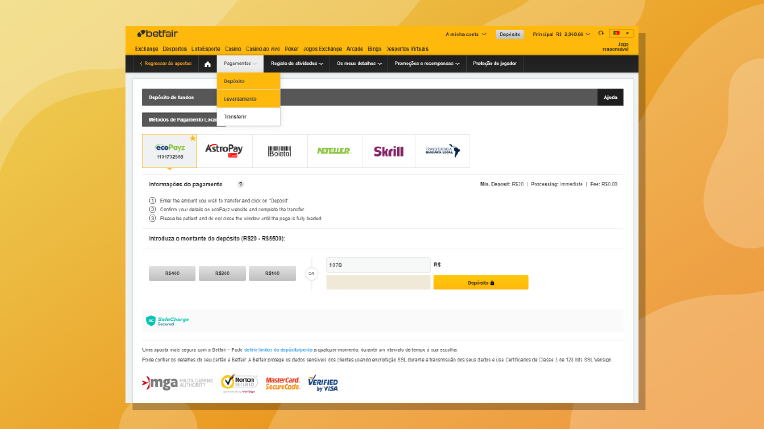Expand the Principal balance dropdown
Screen dimensions: 764x429
[561, 34]
